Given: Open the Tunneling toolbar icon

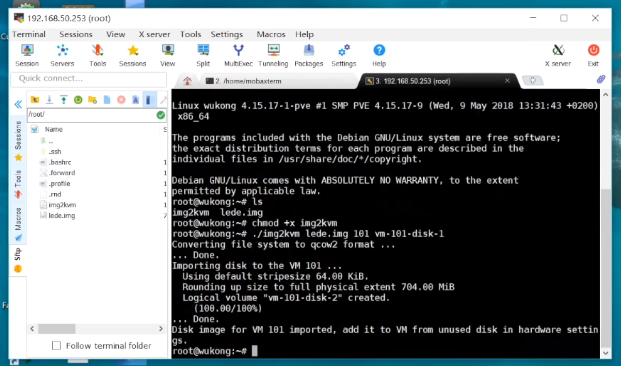Looking at the screenshot, I should tap(273, 55).
